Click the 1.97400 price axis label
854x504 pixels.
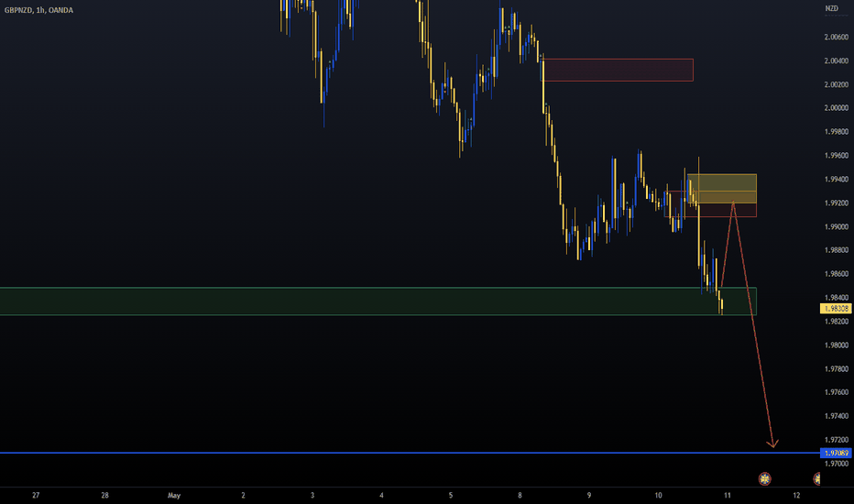836,416
